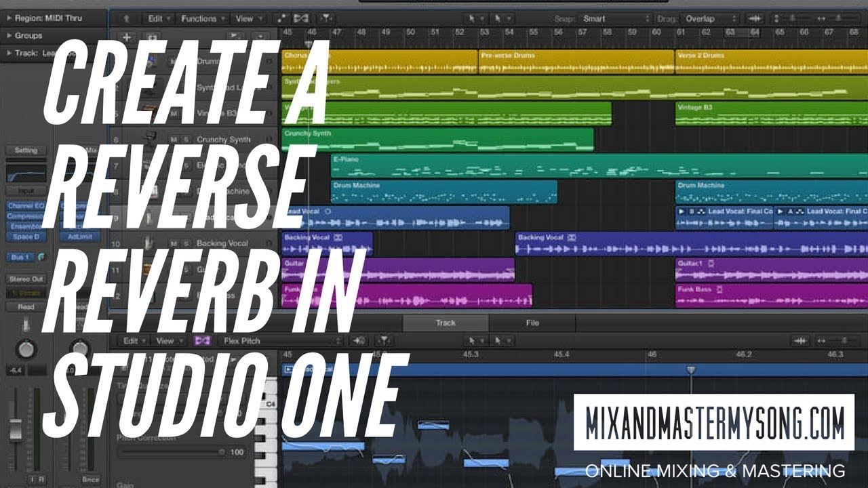Screen dimensions: 868x488
Task: Expand the Groups inspector section
Action: point(9,35)
